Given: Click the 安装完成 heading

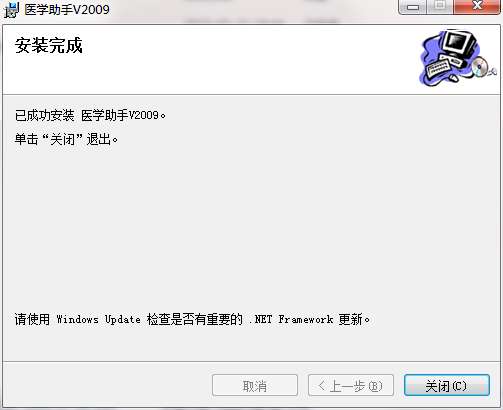Looking at the screenshot, I should (x=49, y=45).
